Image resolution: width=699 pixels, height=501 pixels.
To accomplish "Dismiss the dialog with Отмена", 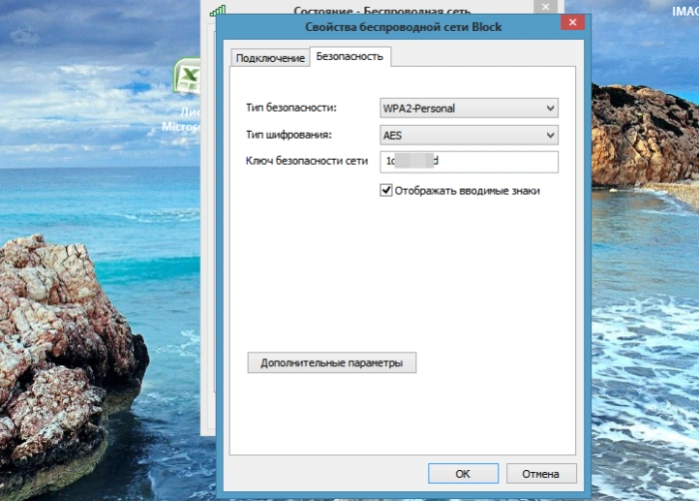I will (541, 473).
